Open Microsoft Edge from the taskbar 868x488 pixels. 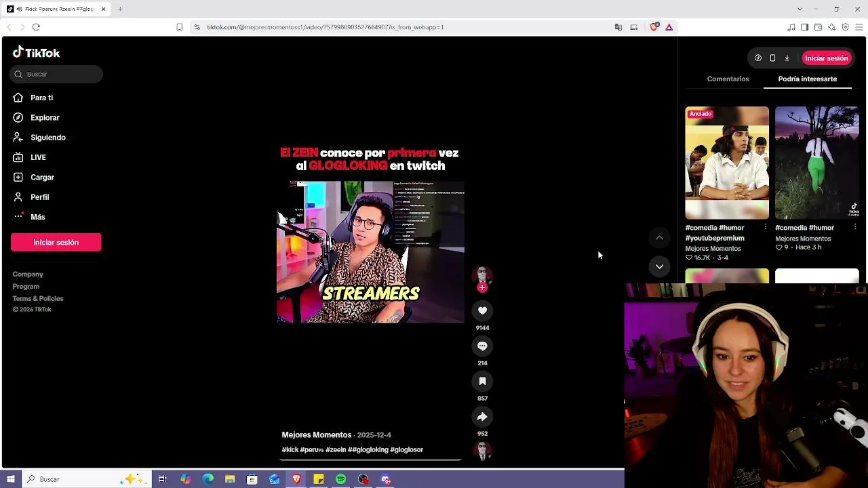(x=208, y=479)
